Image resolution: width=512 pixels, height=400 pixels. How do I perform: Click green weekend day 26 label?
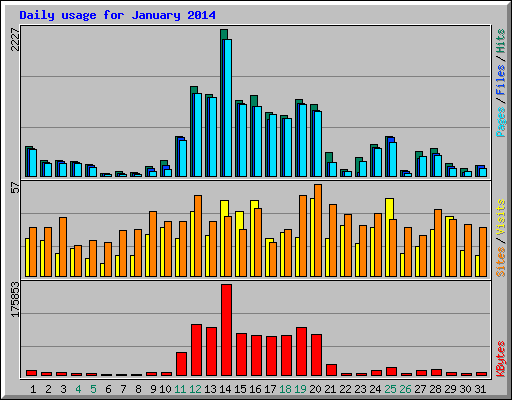pyautogui.click(x=405, y=389)
